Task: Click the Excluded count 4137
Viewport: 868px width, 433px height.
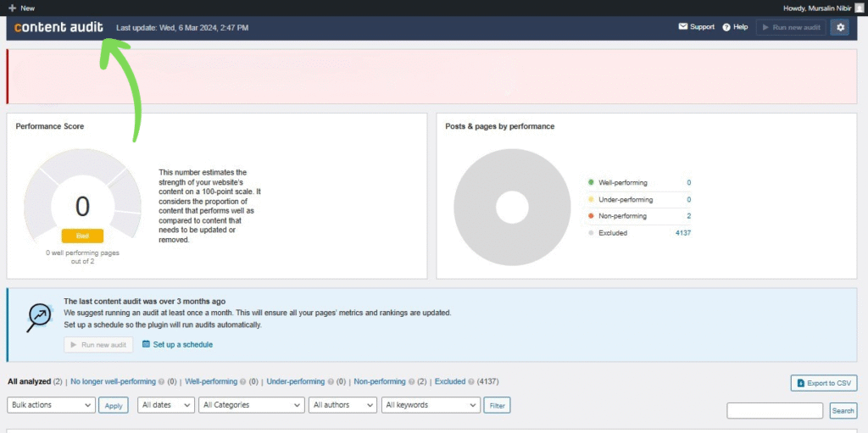Action: point(683,233)
